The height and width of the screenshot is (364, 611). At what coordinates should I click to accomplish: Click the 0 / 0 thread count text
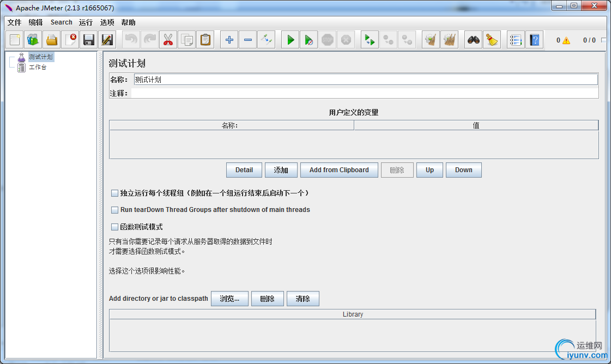click(x=589, y=40)
